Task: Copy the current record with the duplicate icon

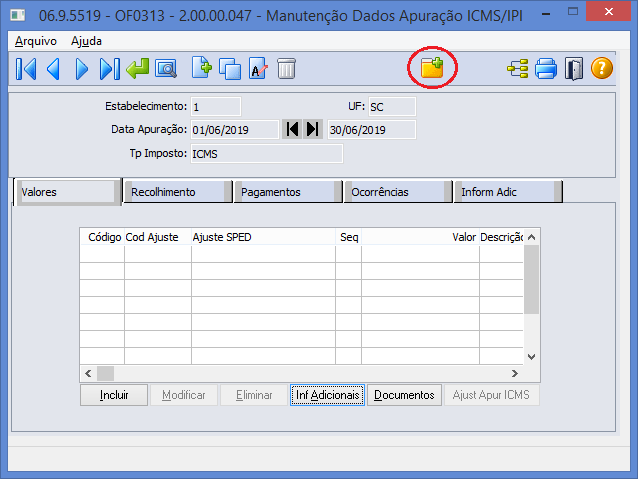Action: pyautogui.click(x=230, y=68)
